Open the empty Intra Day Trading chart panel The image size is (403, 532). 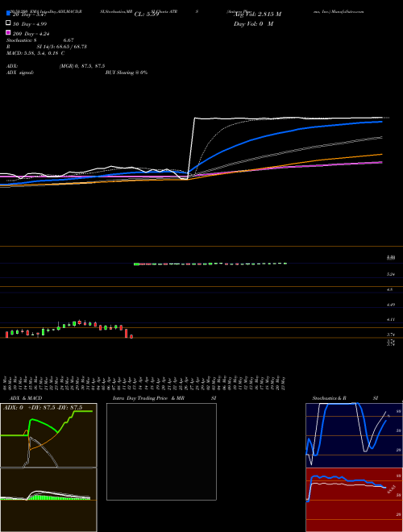click(161, 451)
